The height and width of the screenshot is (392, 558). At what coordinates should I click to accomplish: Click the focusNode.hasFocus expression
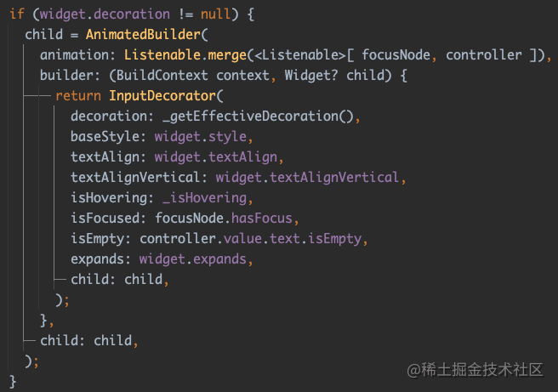tap(227, 219)
